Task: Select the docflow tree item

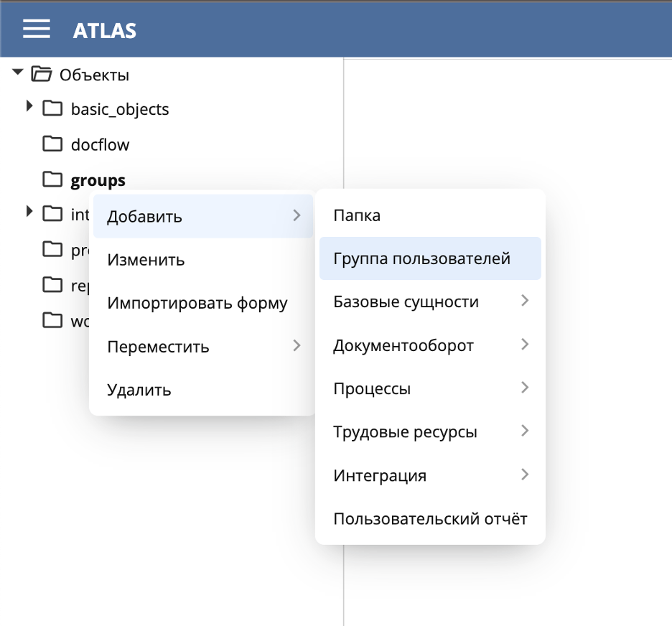Action: (100, 144)
